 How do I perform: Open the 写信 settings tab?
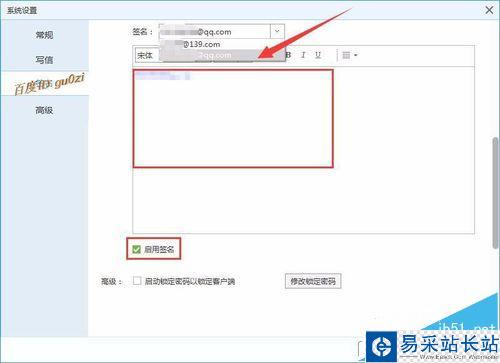(44, 60)
